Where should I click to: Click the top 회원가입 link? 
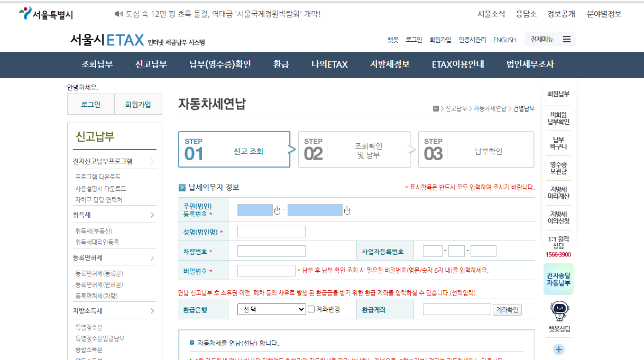tap(440, 40)
